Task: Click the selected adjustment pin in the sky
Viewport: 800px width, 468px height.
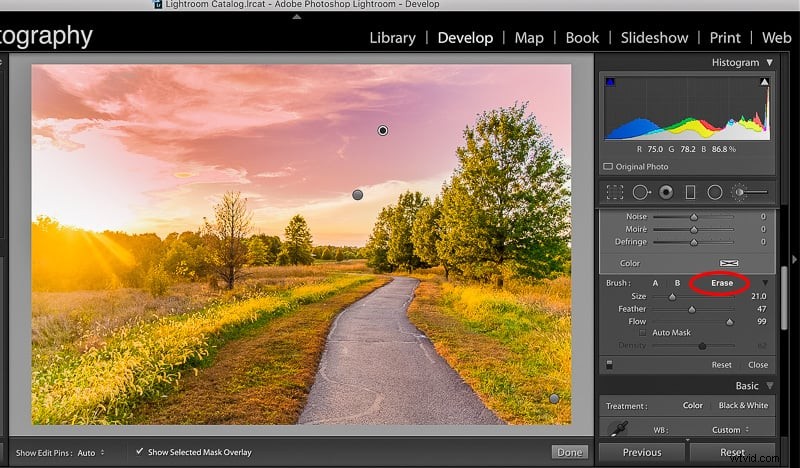Action: click(383, 131)
